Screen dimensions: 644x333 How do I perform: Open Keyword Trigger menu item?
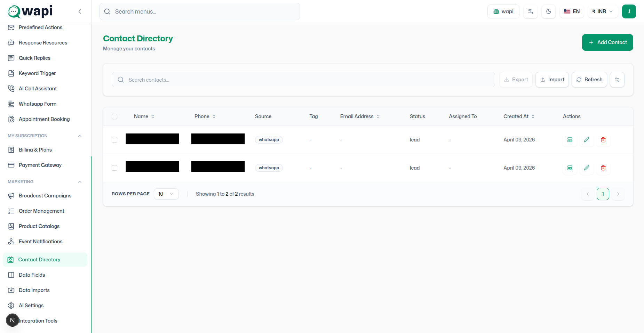tap(45, 73)
